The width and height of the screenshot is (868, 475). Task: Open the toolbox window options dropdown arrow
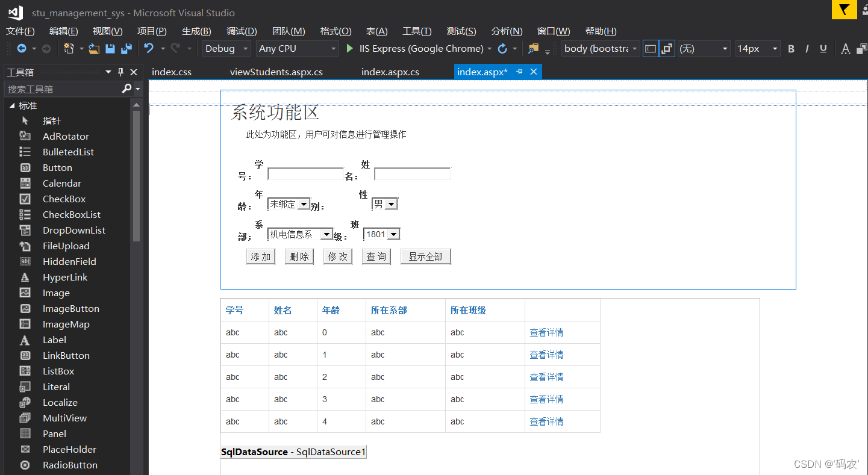[108, 72]
